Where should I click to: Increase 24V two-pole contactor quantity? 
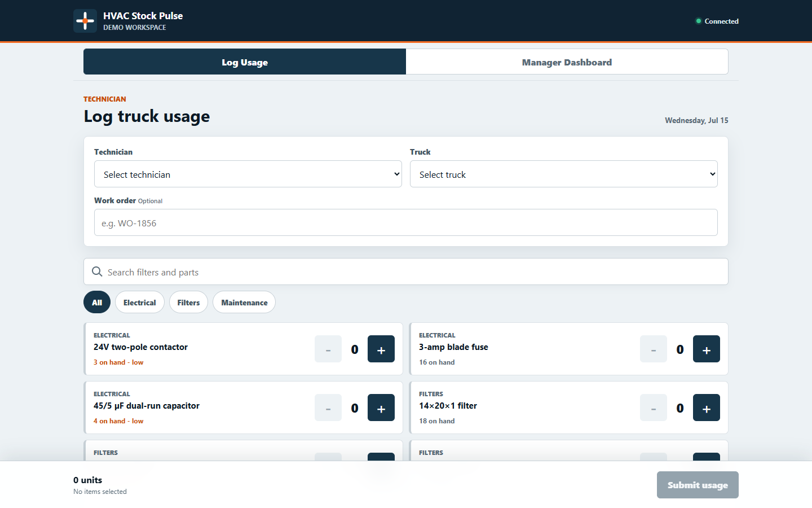coord(381,349)
